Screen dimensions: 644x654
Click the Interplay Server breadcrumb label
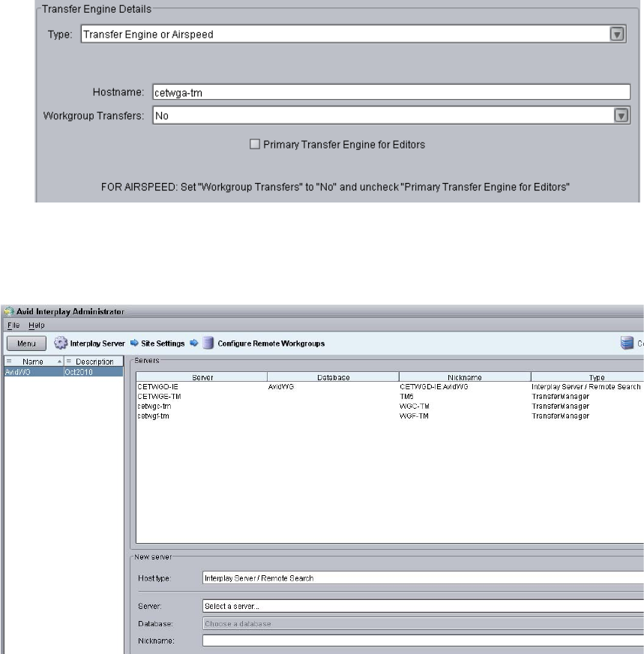[x=97, y=343]
